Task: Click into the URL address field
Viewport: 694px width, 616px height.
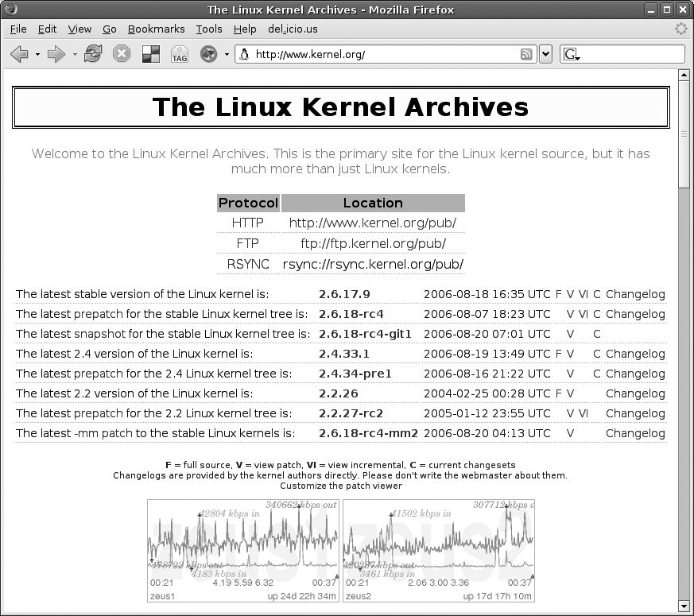Action: 385,54
